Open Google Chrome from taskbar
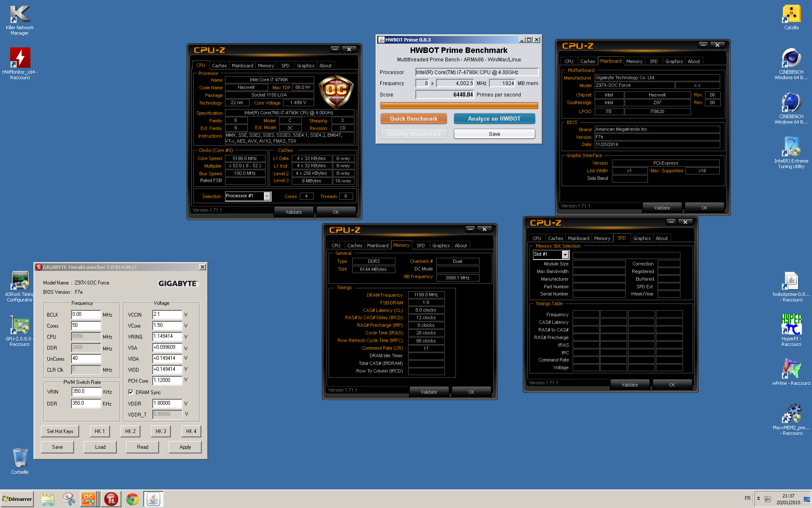 point(132,499)
